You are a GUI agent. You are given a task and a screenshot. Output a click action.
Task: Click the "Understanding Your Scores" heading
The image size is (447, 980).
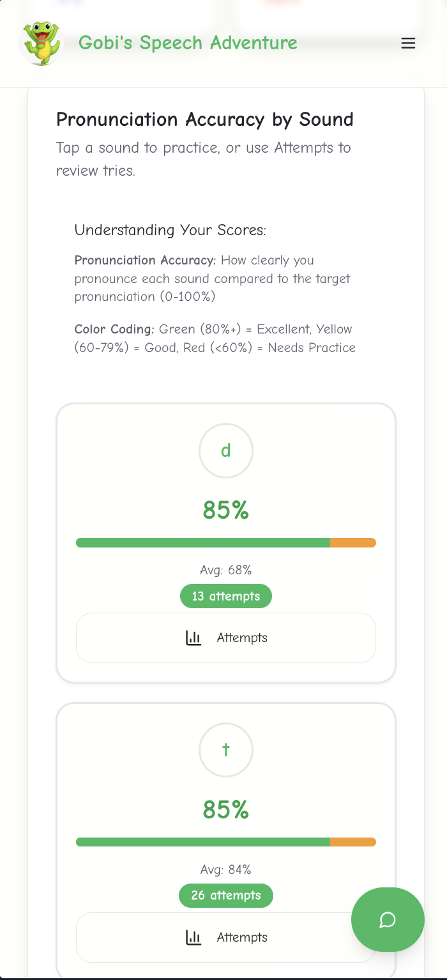point(170,230)
